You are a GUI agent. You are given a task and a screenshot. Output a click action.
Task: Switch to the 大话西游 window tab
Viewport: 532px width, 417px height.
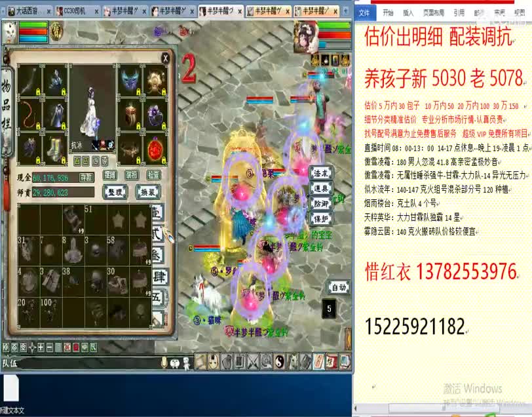(x=29, y=11)
